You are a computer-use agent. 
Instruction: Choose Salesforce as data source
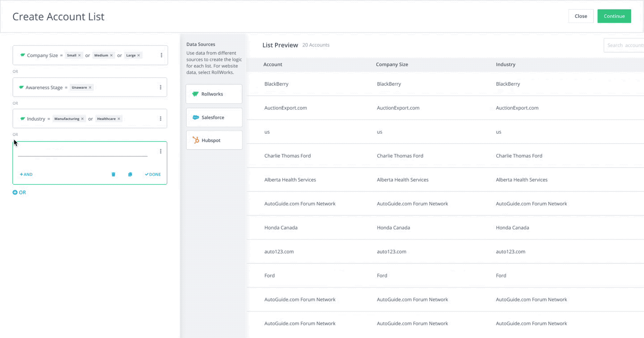click(214, 117)
